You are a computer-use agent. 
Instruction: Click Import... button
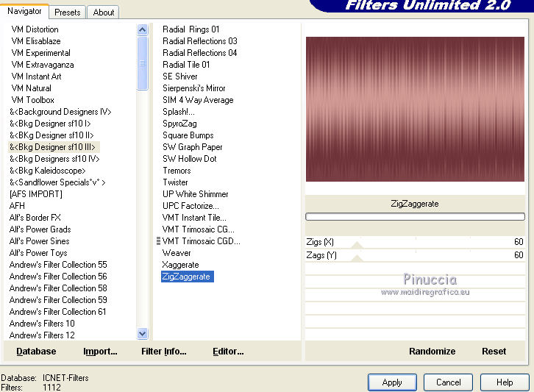click(x=100, y=351)
